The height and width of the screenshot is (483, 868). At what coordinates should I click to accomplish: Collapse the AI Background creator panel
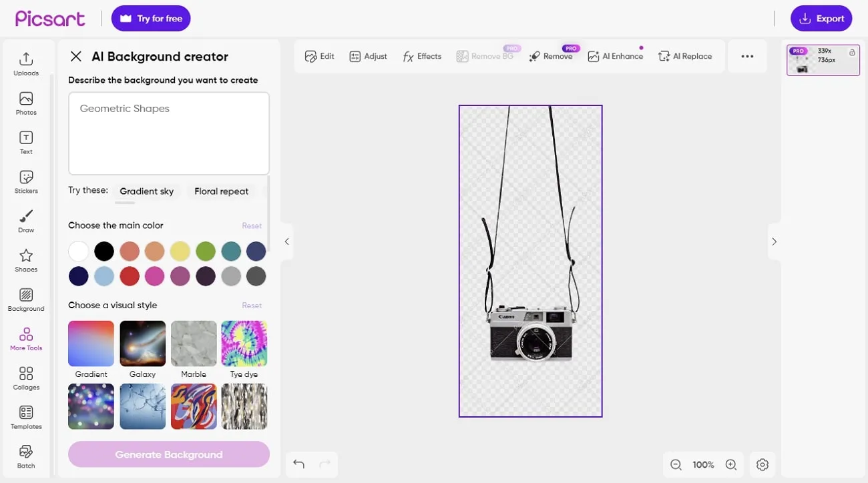pyautogui.click(x=75, y=56)
